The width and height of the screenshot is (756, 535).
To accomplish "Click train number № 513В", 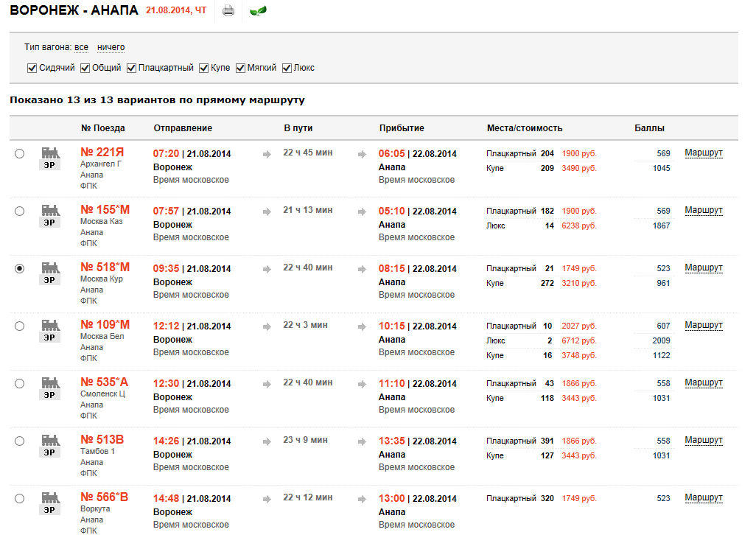I will pos(102,439).
